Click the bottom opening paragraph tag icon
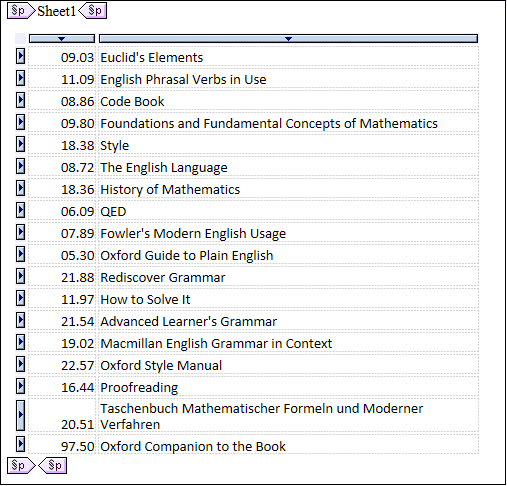The width and height of the screenshot is (507, 486). click(x=21, y=465)
